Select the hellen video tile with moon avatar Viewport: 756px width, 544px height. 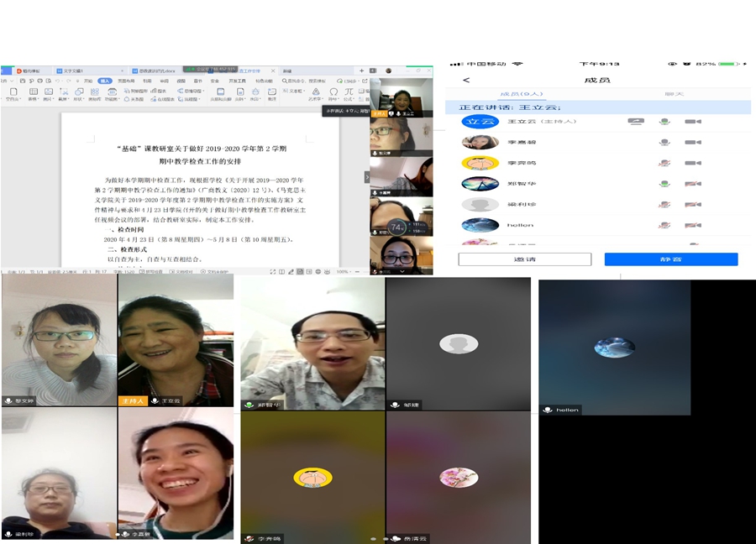(x=614, y=347)
